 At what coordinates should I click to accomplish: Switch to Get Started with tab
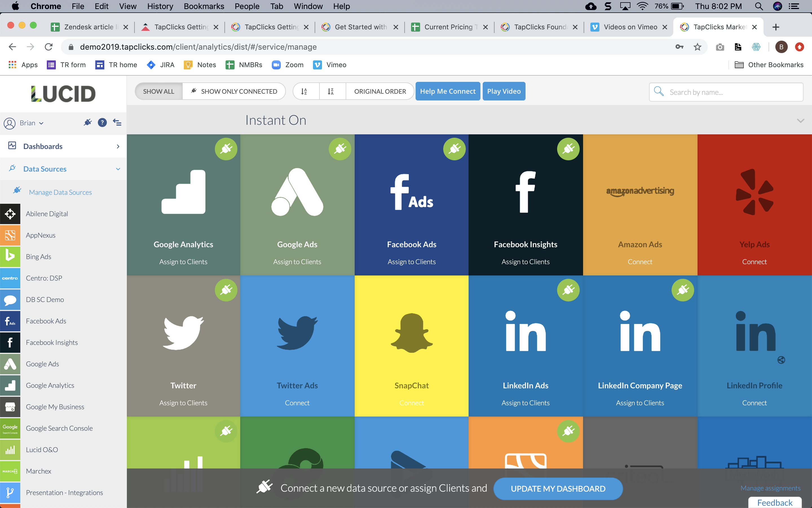359,27
